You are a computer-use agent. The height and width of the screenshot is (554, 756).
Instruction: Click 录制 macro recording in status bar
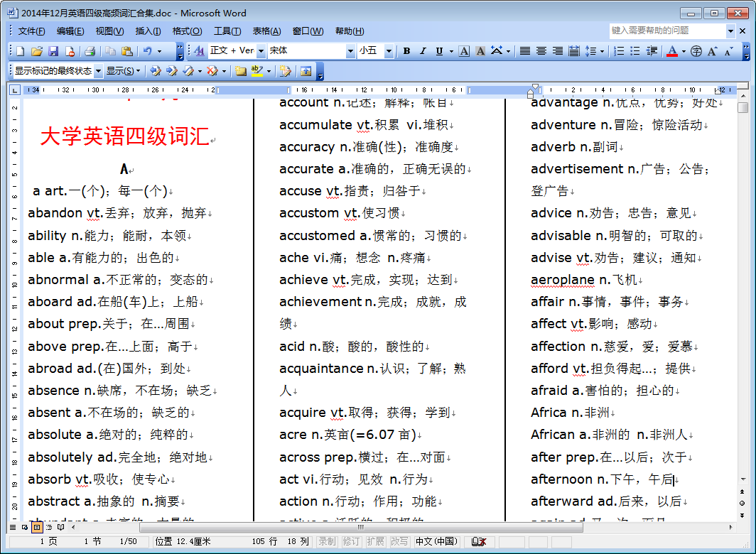tap(327, 541)
